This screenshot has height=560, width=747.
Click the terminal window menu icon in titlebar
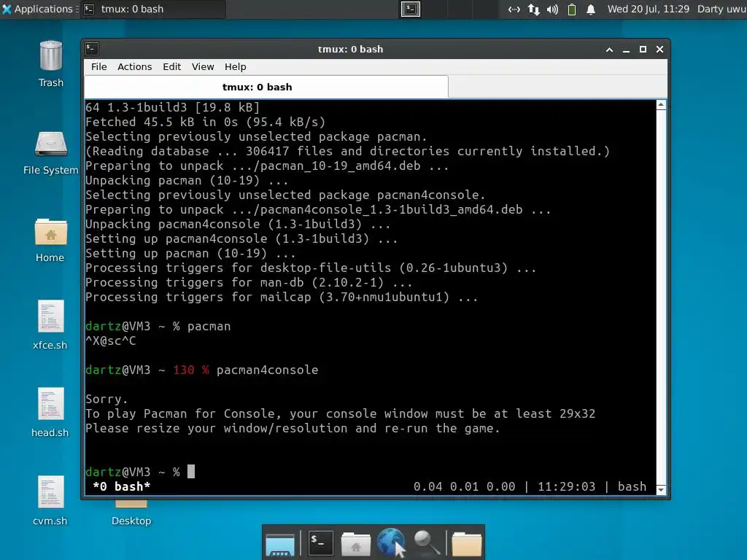(x=92, y=49)
